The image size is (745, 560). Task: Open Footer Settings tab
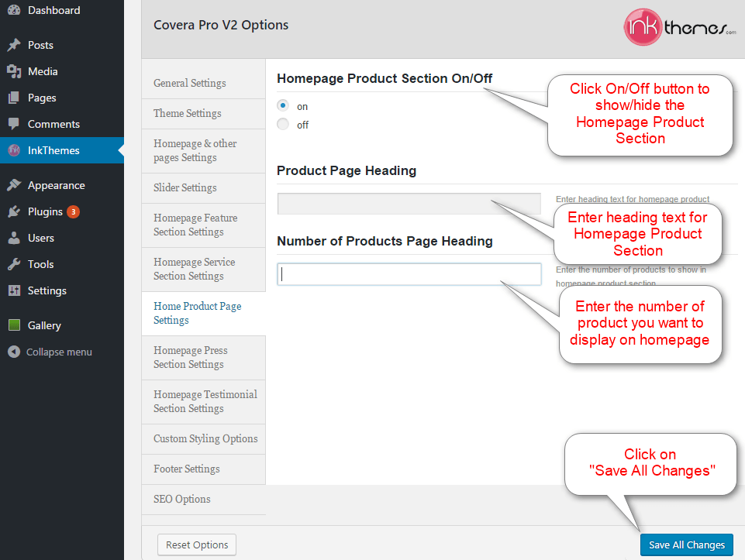coord(203,469)
